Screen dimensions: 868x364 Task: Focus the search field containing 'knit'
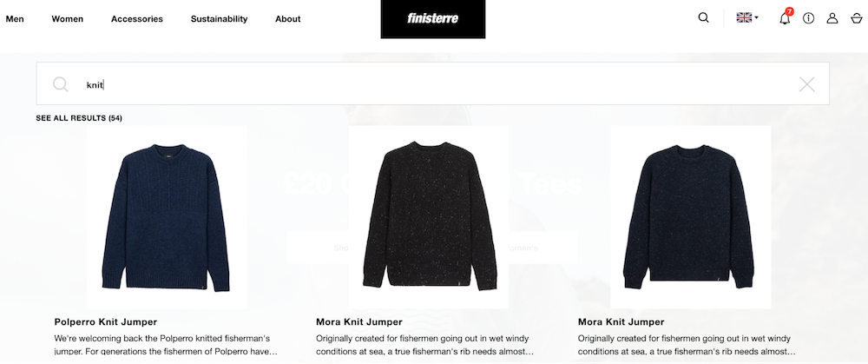pos(433,84)
